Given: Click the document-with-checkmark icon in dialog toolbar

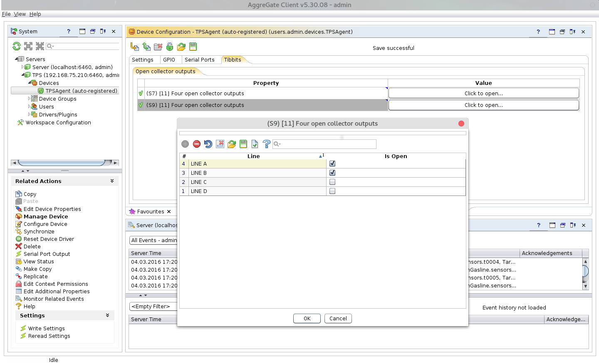Looking at the screenshot, I should pos(255,144).
